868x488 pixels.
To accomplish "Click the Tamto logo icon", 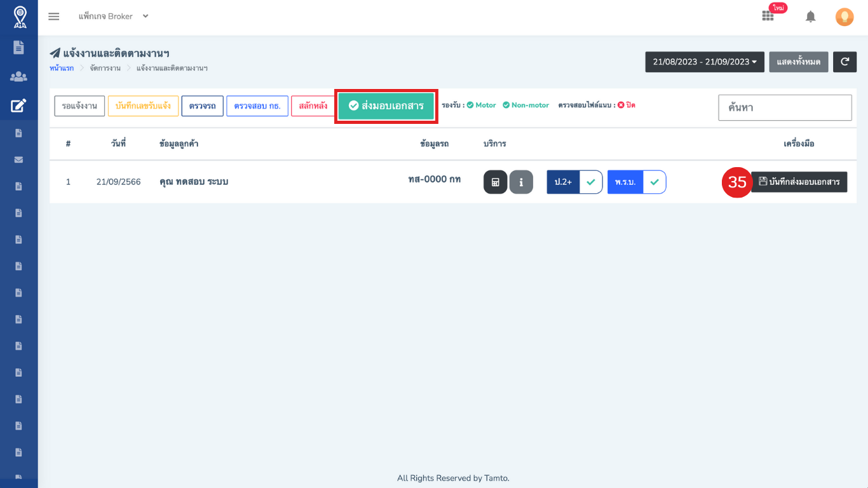I will click(20, 17).
